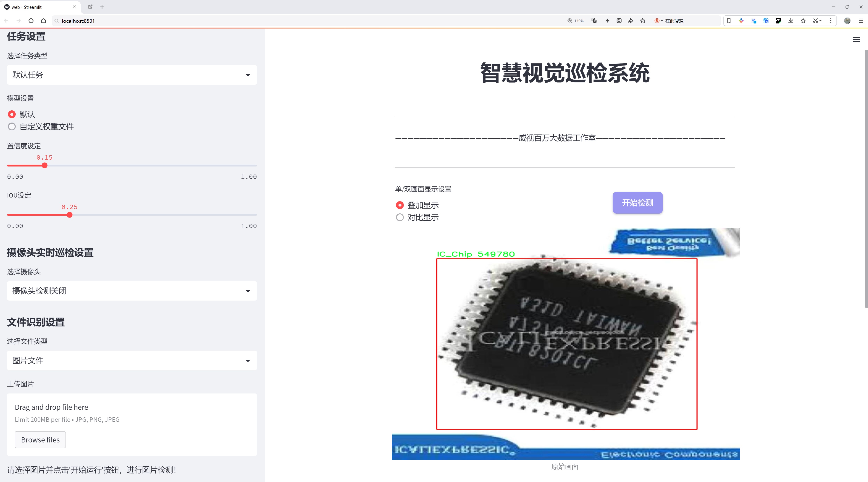Click the 文件识别设置 heading
The width and height of the screenshot is (868, 482).
click(x=36, y=322)
